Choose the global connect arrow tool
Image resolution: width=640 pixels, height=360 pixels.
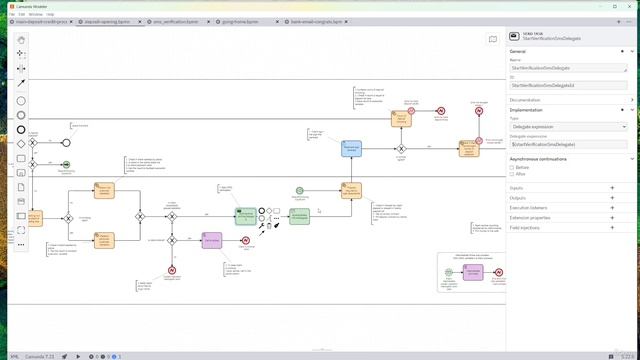coord(21,83)
